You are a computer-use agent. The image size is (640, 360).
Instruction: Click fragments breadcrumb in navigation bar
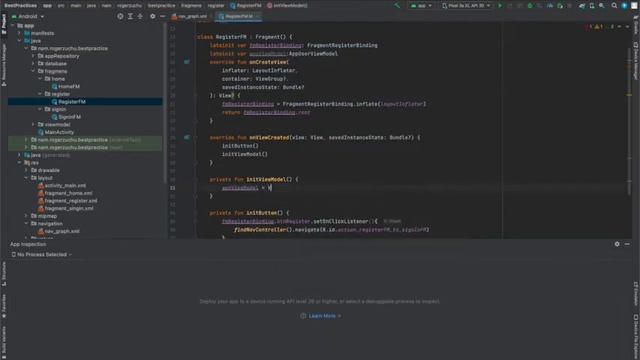191,6
